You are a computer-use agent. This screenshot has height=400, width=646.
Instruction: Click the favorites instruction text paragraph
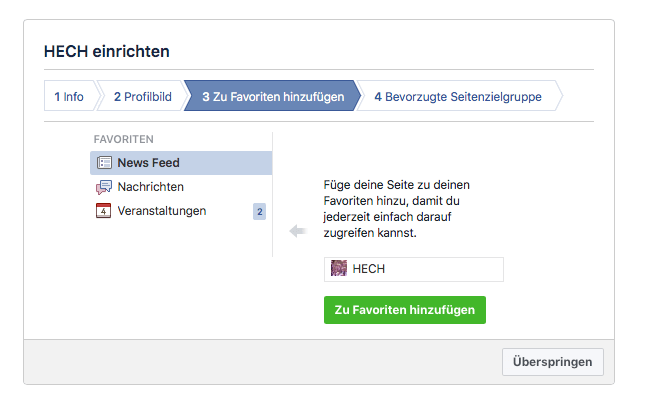click(x=396, y=209)
